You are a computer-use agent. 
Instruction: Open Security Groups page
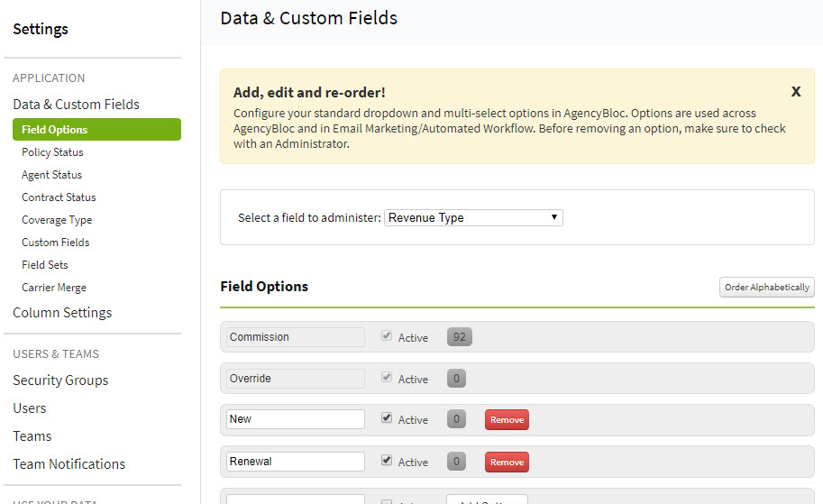click(60, 380)
